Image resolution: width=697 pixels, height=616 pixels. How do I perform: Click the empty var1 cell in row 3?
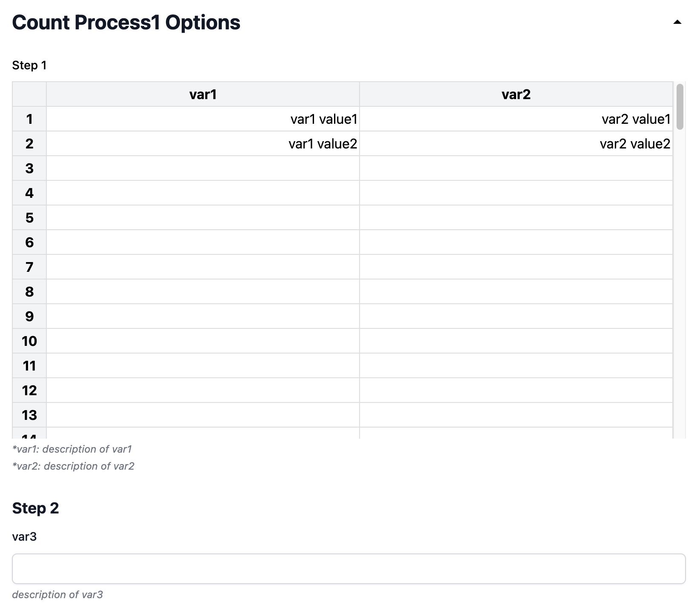point(203,168)
